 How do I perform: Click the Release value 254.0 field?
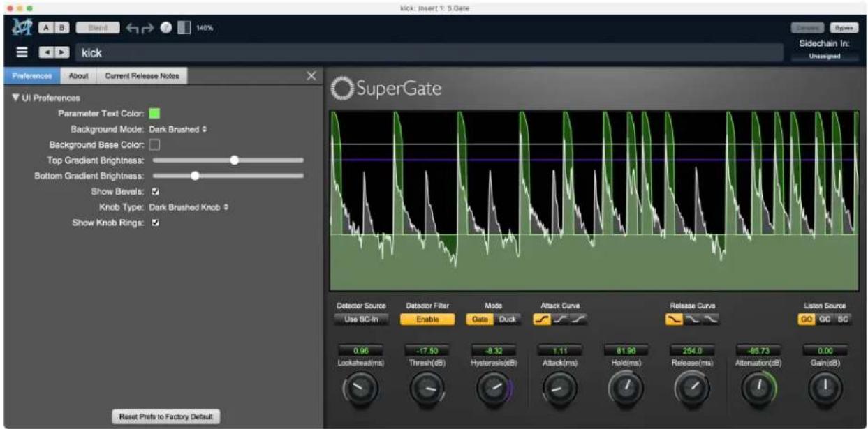point(692,350)
